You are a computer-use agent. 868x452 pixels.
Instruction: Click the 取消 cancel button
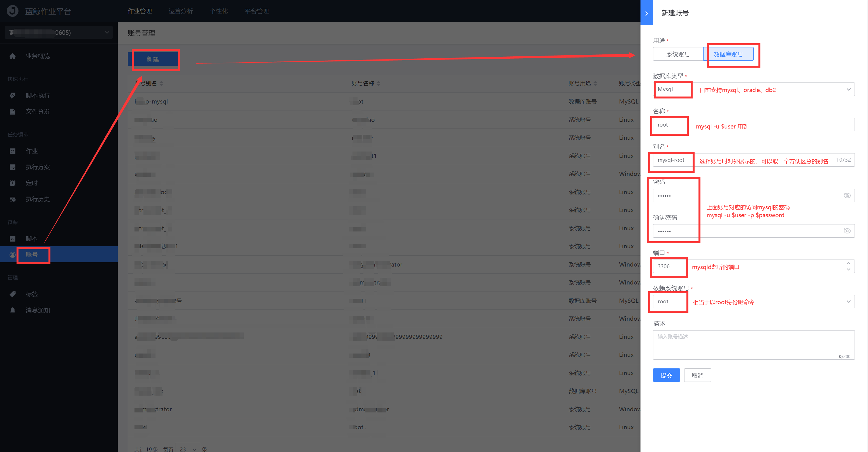697,375
